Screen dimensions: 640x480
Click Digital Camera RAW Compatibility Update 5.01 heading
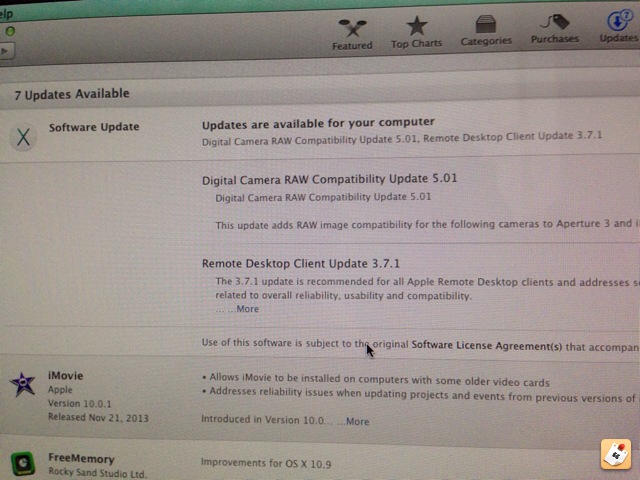pyautogui.click(x=329, y=179)
